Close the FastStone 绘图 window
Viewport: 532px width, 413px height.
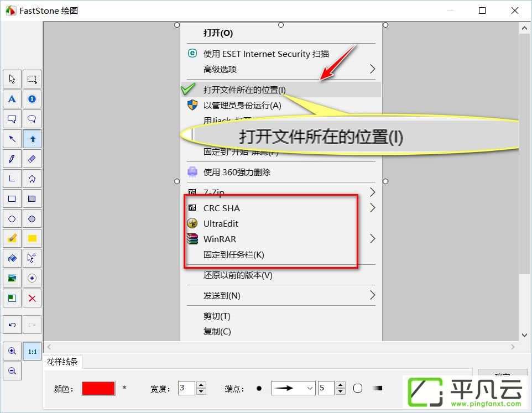pos(515,11)
